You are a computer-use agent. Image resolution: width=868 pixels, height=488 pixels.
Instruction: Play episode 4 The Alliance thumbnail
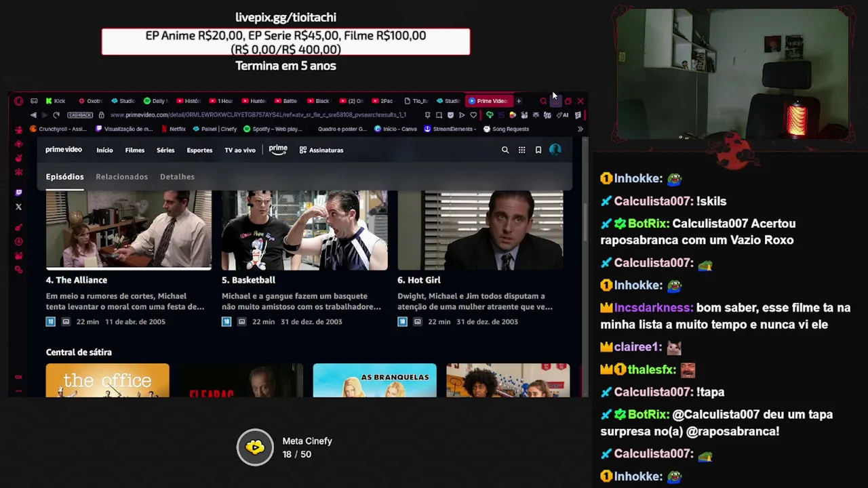pos(129,230)
